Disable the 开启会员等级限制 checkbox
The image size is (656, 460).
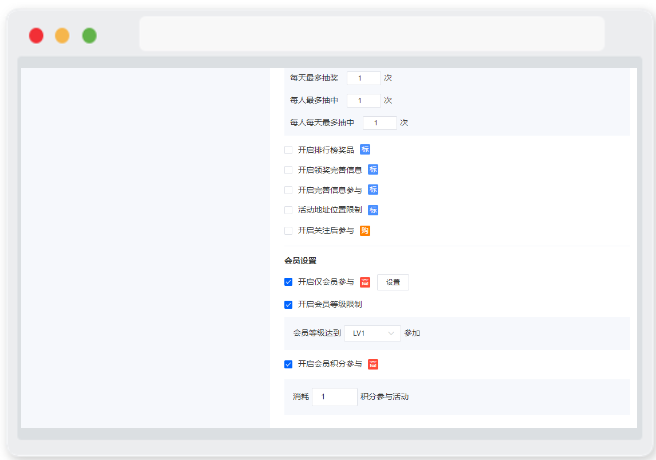tap(288, 305)
